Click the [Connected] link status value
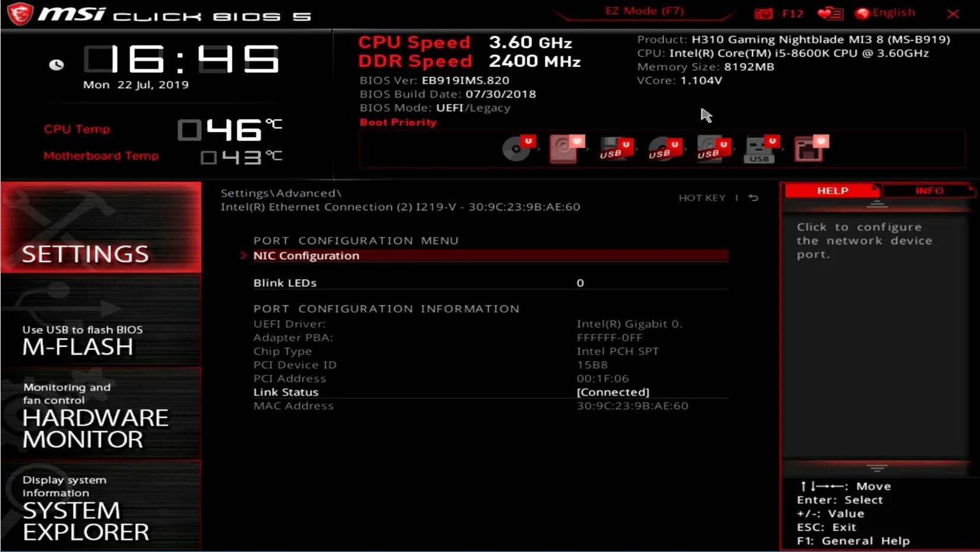Viewport: 980px width, 552px height. coord(613,392)
